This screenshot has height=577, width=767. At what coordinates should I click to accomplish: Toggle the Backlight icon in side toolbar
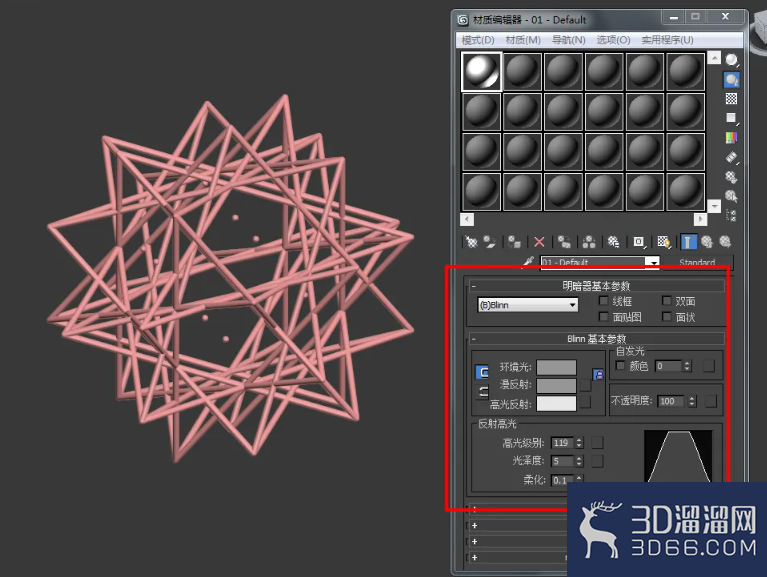(x=731, y=80)
